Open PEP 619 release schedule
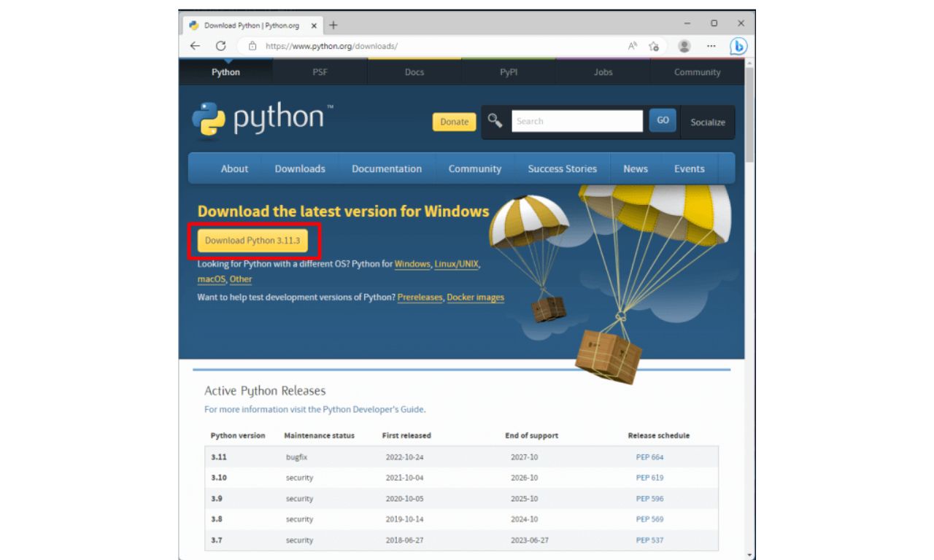Image resolution: width=934 pixels, height=560 pixels. tap(649, 478)
